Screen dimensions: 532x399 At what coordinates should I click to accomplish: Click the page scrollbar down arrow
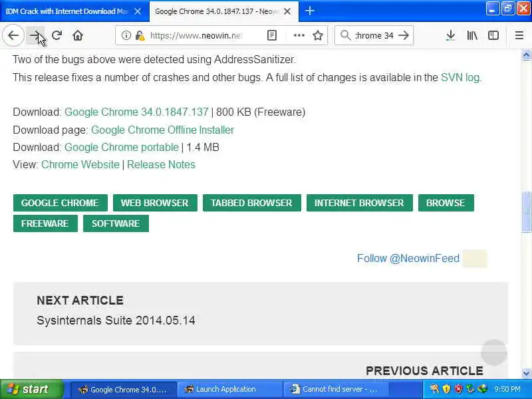click(526, 373)
